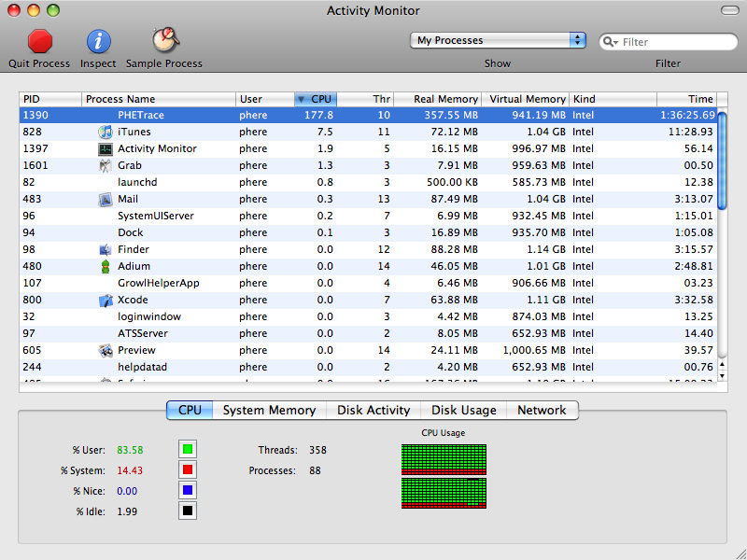Change the blue % Nice color swatch
747x560 pixels.
(x=188, y=491)
